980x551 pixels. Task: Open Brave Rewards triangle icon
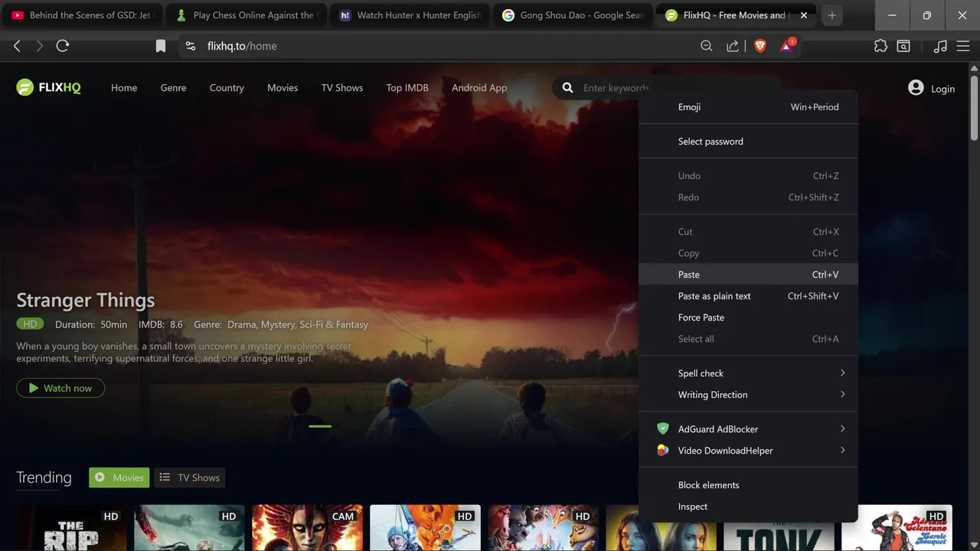(x=786, y=46)
